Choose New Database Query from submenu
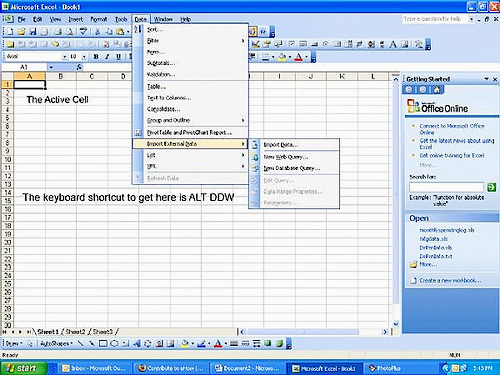The image size is (500, 375). pyautogui.click(x=294, y=168)
